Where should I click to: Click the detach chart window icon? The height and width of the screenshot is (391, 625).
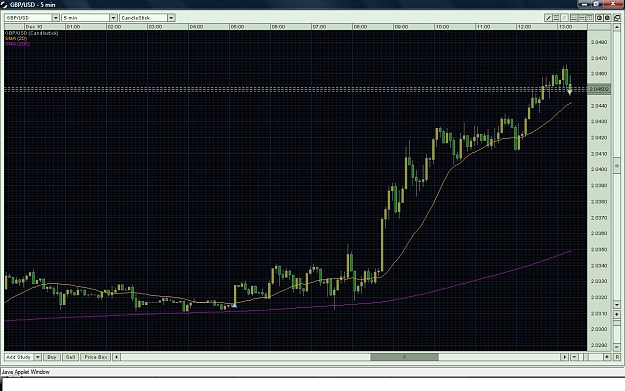click(x=617, y=18)
